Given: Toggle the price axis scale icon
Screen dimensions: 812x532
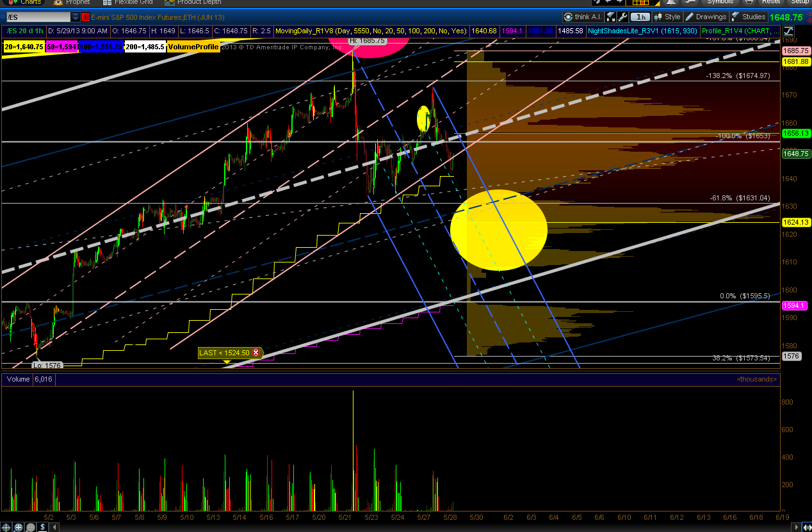Looking at the screenshot, I should tap(788, 31).
